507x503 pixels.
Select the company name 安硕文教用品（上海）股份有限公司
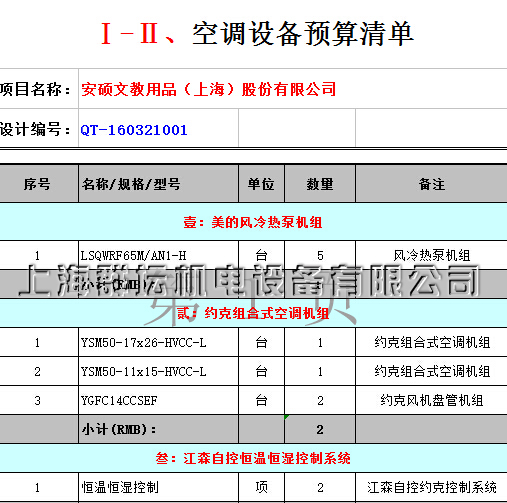coord(209,89)
